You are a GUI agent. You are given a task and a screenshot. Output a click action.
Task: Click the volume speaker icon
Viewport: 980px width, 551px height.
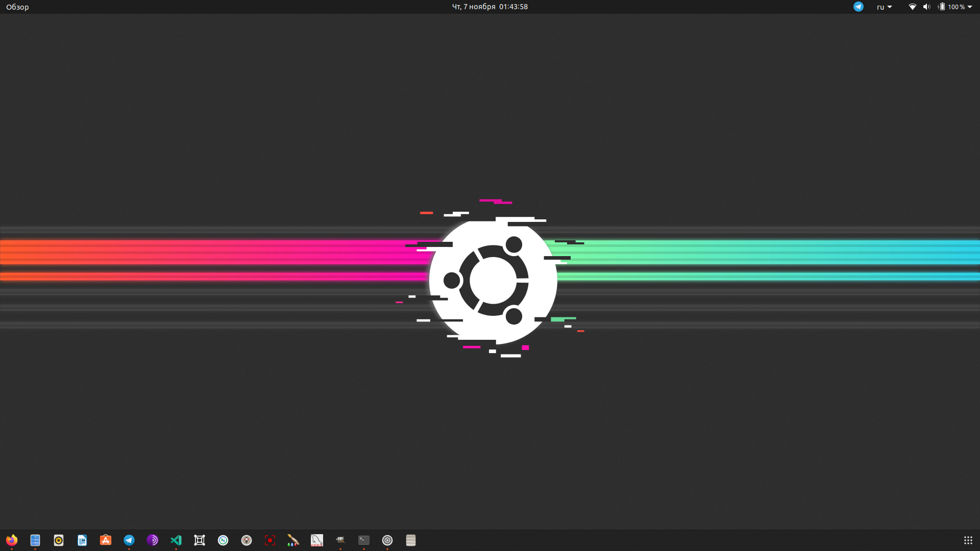pyautogui.click(x=926, y=7)
